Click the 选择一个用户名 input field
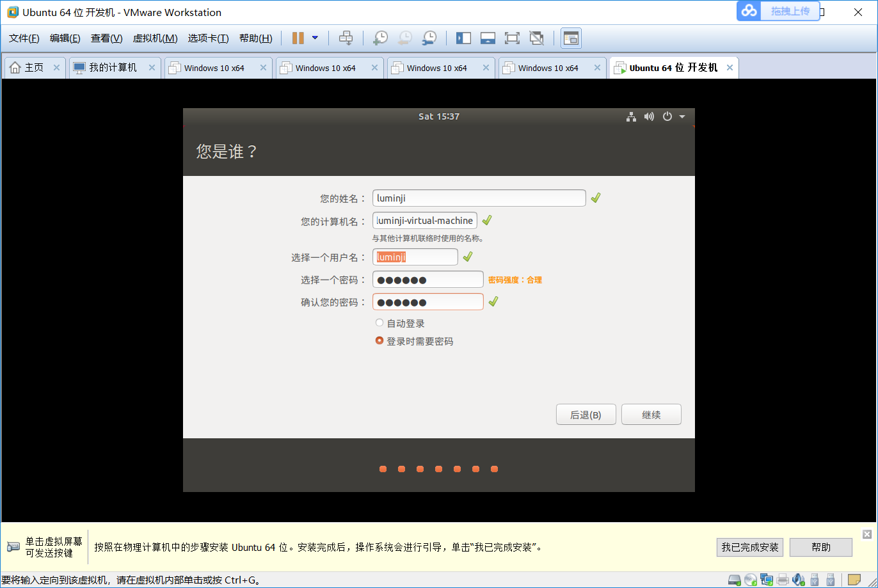This screenshot has height=588, width=878. 415,257
